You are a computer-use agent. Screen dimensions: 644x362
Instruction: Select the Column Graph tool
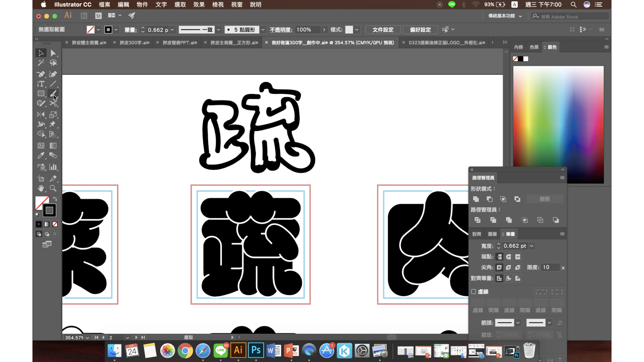click(x=53, y=167)
